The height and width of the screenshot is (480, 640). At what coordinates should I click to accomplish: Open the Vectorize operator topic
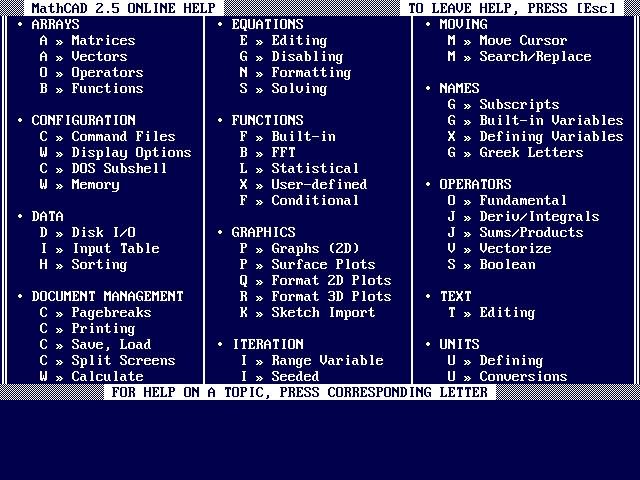516,248
